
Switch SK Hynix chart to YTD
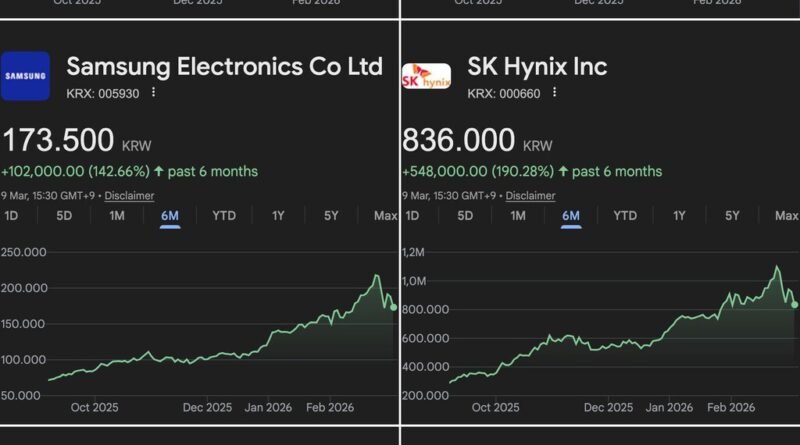pos(625,216)
